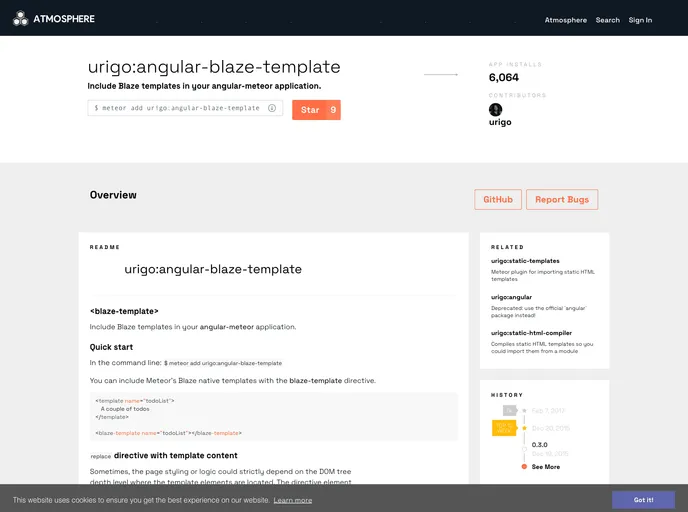
Task: Click the Report Bugs button
Action: point(562,200)
